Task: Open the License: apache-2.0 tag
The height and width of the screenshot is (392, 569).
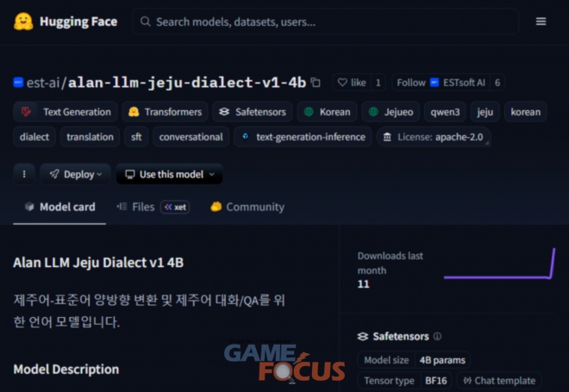Action: [434, 137]
